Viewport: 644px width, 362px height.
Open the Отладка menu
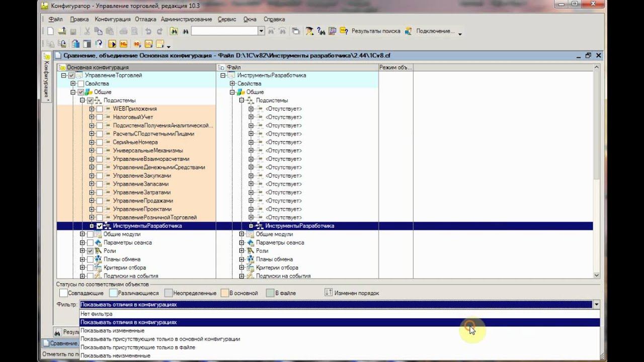tap(145, 19)
